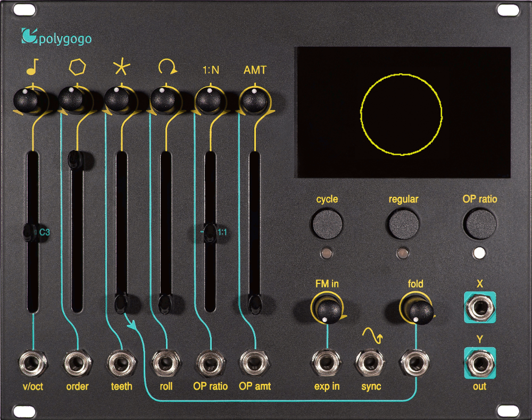
Task: Click the asterisk teeth icon
Action: (x=121, y=68)
